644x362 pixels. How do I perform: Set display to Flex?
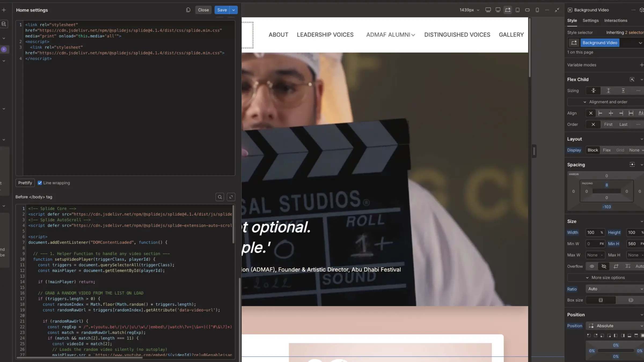(x=607, y=150)
